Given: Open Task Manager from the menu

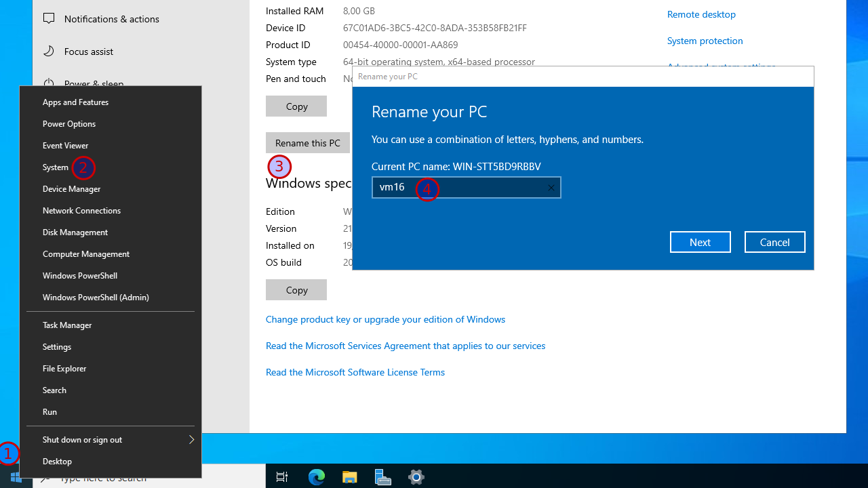Looking at the screenshot, I should point(111,325).
